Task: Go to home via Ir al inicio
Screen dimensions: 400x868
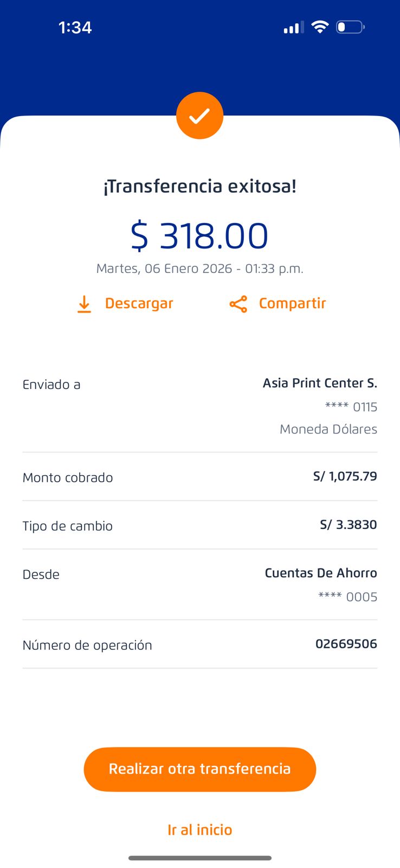Action: point(199,829)
